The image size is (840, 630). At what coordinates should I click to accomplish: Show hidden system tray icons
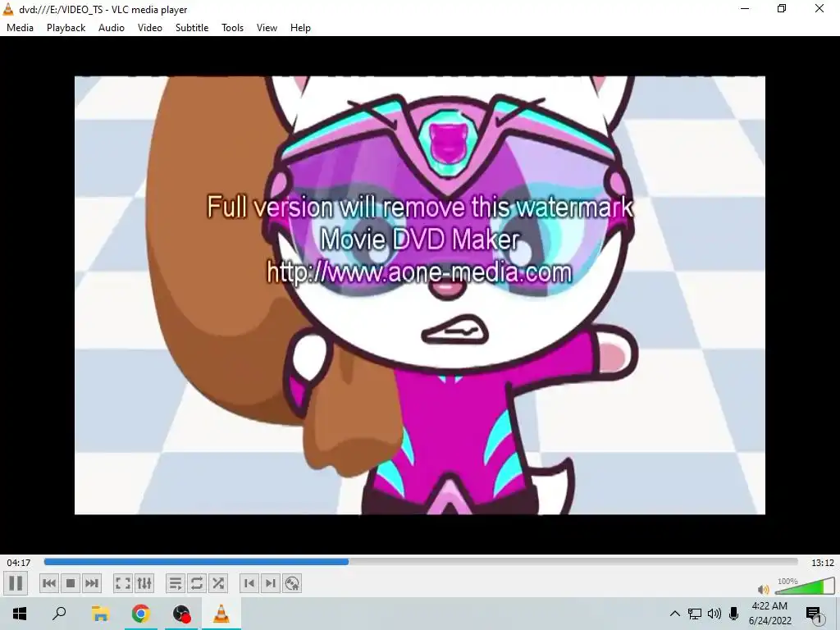tap(675, 614)
